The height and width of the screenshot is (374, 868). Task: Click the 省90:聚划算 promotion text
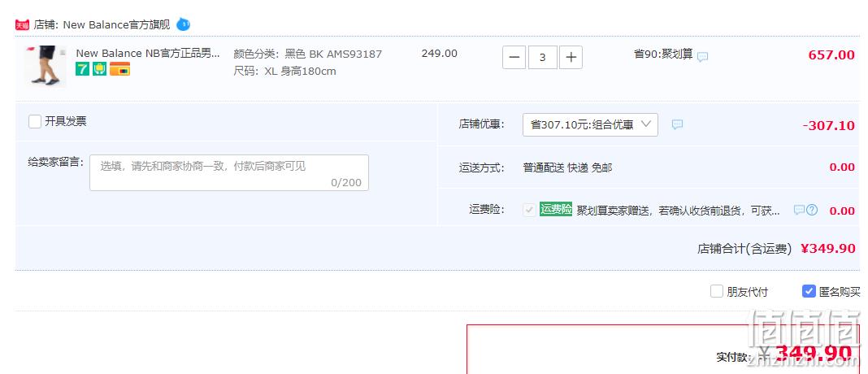[x=663, y=54]
